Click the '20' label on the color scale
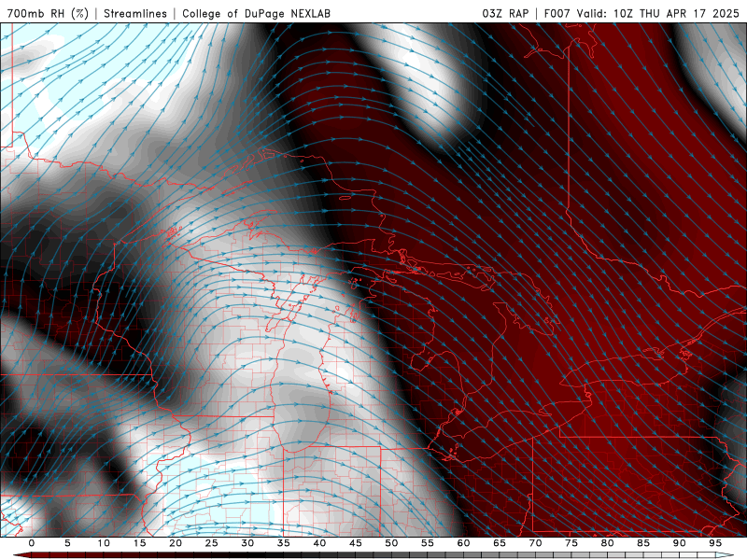 (x=176, y=543)
